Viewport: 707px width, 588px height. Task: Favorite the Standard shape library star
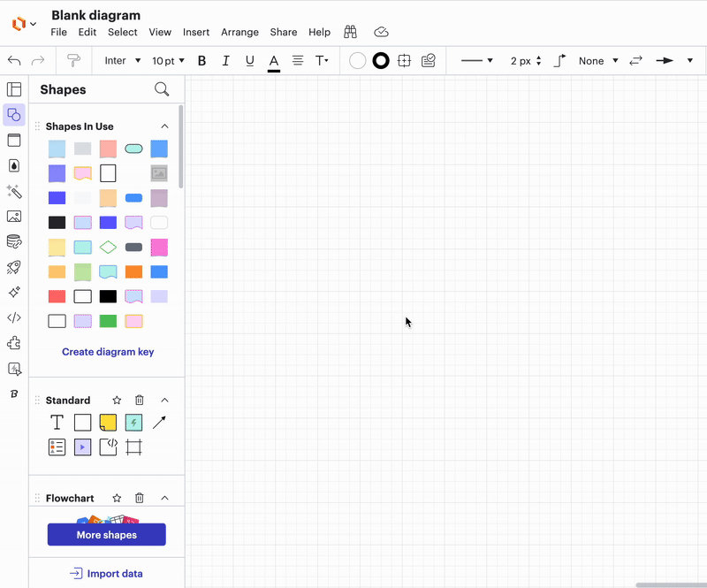117,401
